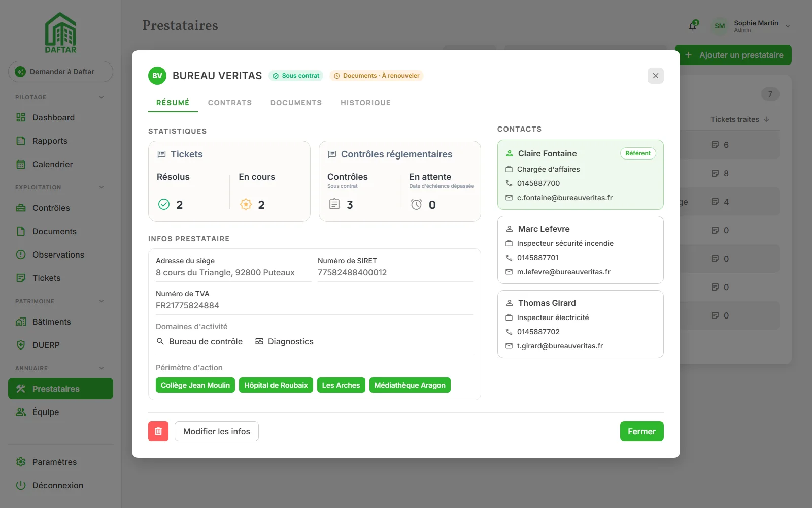This screenshot has height=508, width=812.
Task: Click Claire Fontaine's email envelope icon
Action: [x=509, y=198]
